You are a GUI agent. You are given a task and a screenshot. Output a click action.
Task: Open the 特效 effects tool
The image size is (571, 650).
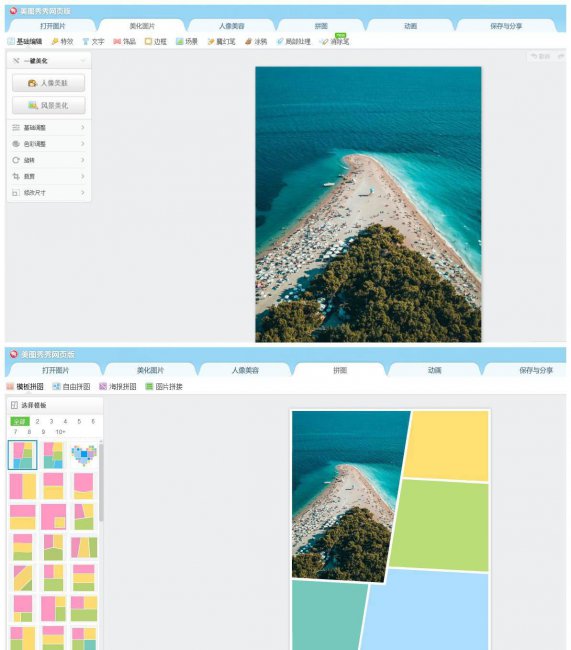click(62, 41)
